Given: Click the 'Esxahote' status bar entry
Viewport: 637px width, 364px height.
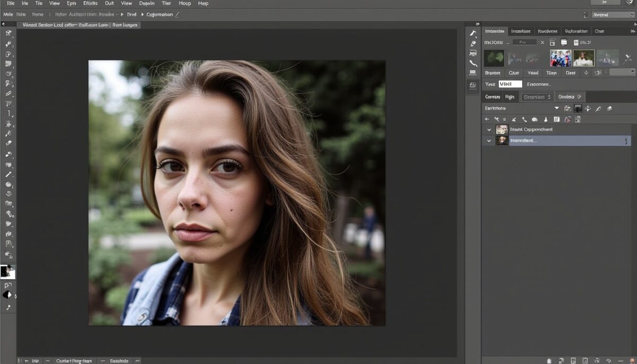Looking at the screenshot, I should pyautogui.click(x=119, y=361).
